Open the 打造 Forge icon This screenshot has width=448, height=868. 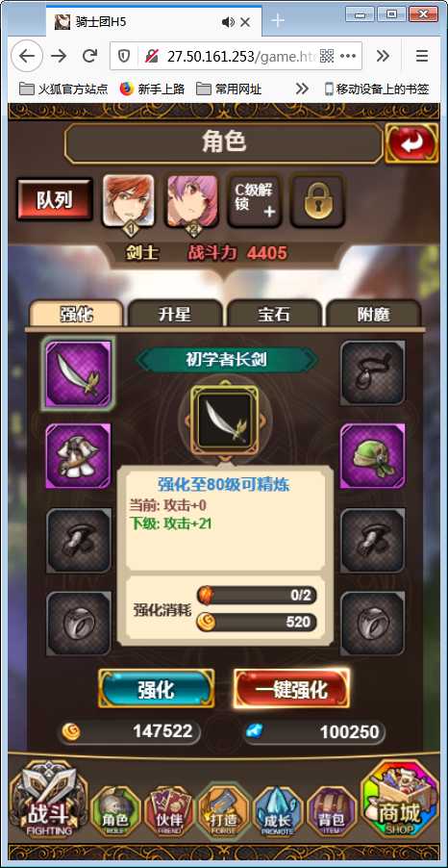223,811
